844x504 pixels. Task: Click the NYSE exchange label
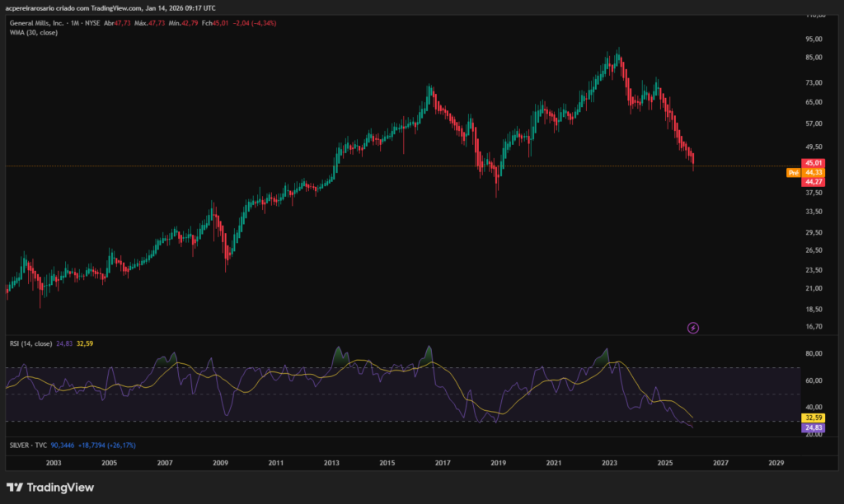pos(94,24)
